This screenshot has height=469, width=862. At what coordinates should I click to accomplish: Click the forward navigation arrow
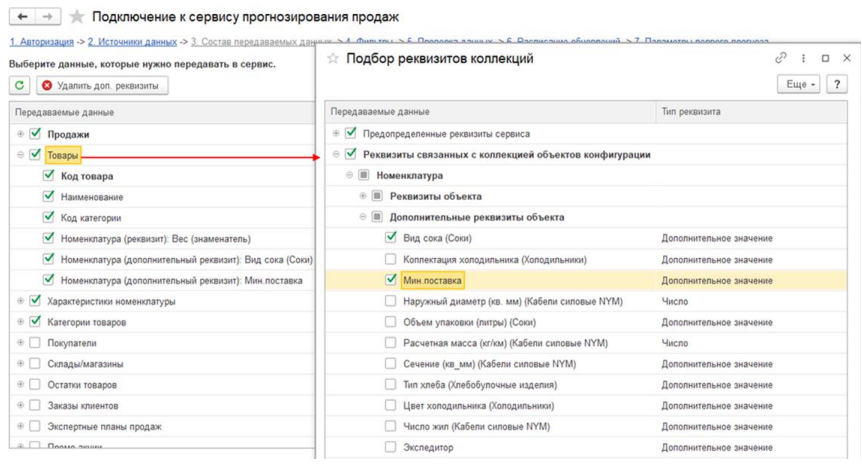(x=47, y=17)
